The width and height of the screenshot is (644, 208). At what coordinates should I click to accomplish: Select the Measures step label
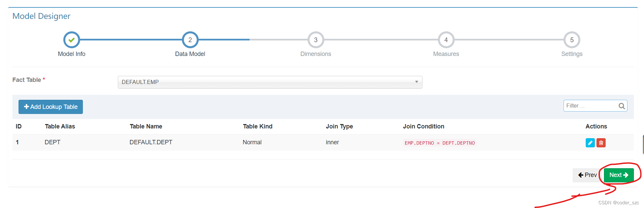446,54
